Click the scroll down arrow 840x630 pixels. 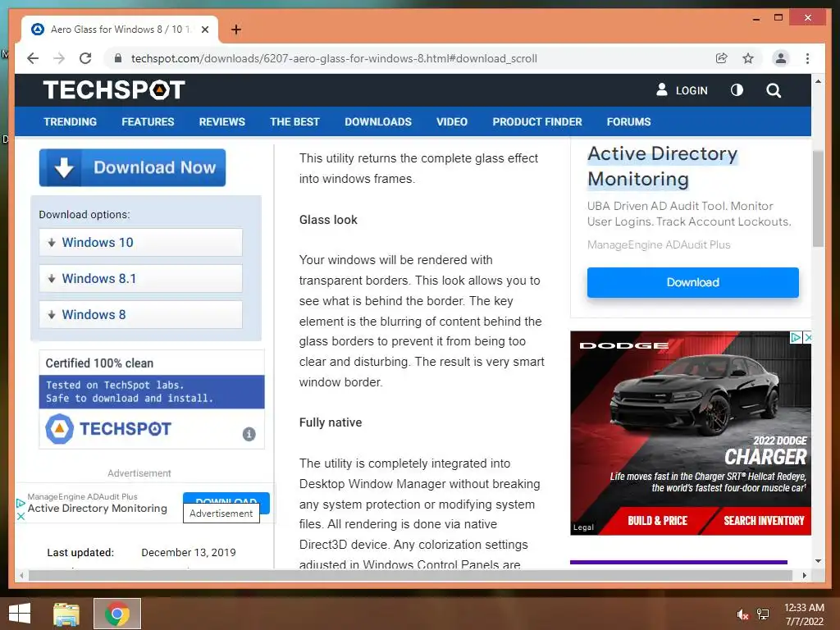[x=818, y=561]
